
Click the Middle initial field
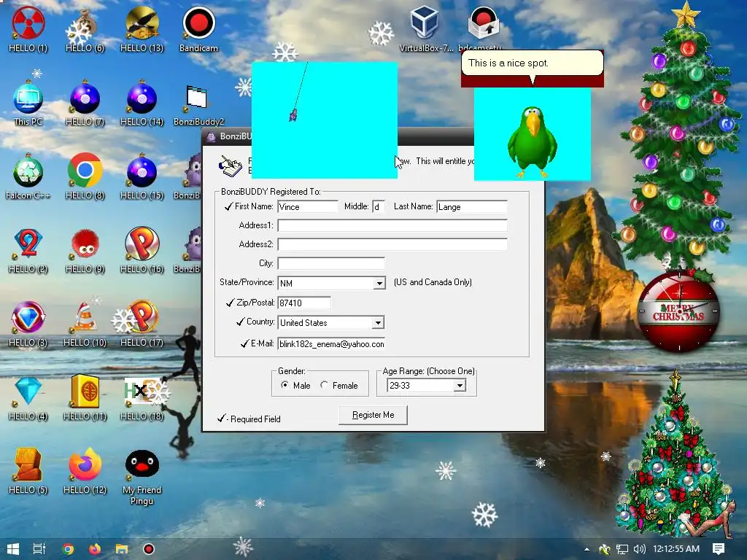[379, 206]
